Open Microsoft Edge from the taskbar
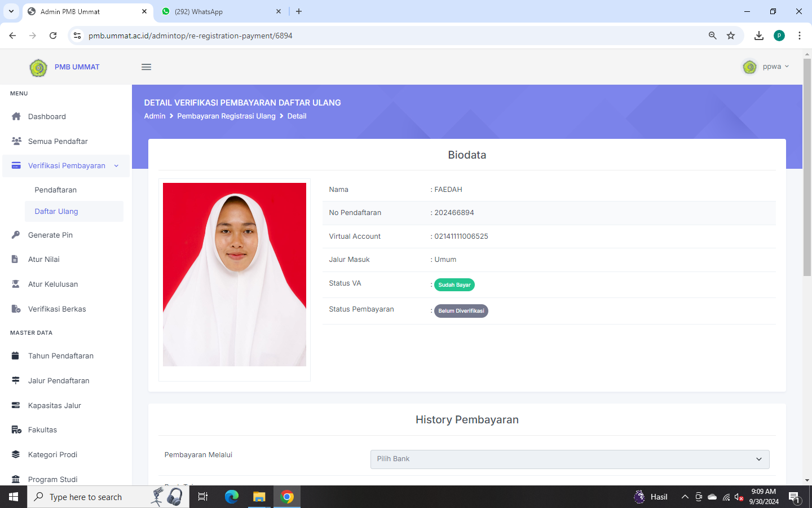Screen dimensions: 812x508 [x=231, y=497]
